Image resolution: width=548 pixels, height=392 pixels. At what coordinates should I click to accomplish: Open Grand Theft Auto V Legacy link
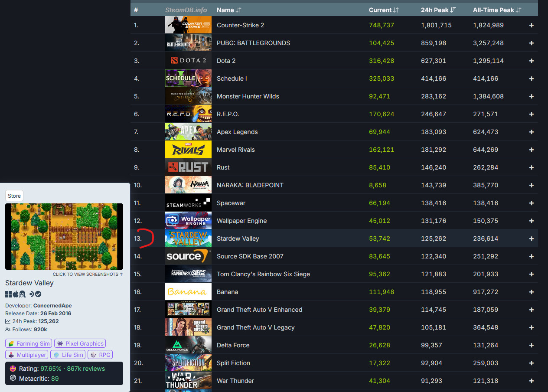[x=255, y=327]
